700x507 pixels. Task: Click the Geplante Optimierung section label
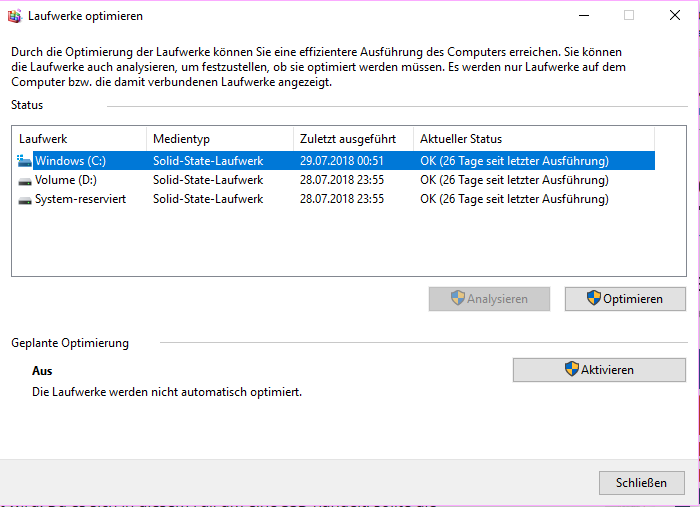(x=70, y=343)
